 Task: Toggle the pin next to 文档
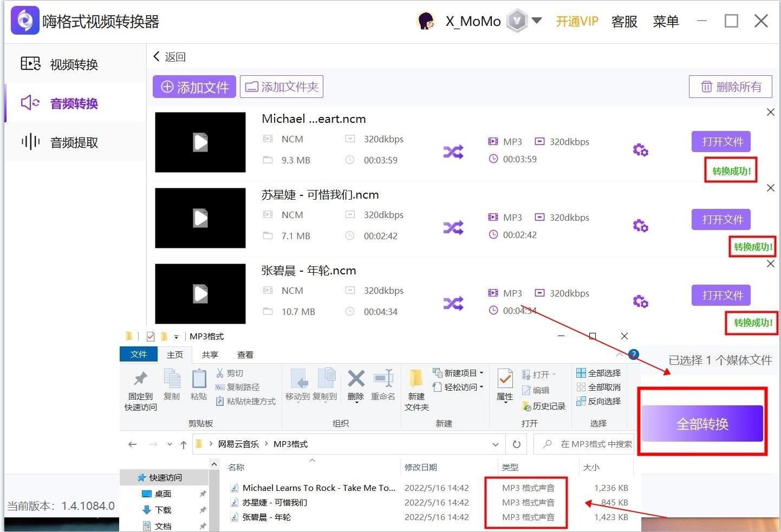(203, 525)
